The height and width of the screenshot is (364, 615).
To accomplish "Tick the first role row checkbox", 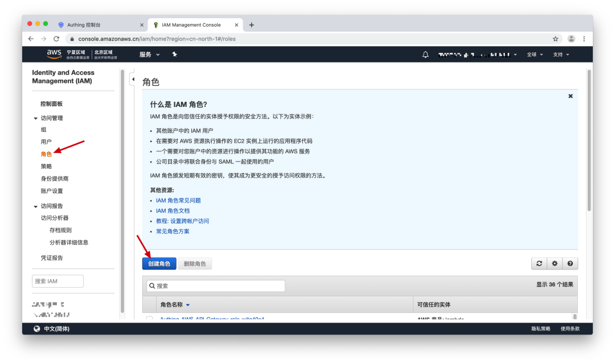I will pyautogui.click(x=149, y=318).
